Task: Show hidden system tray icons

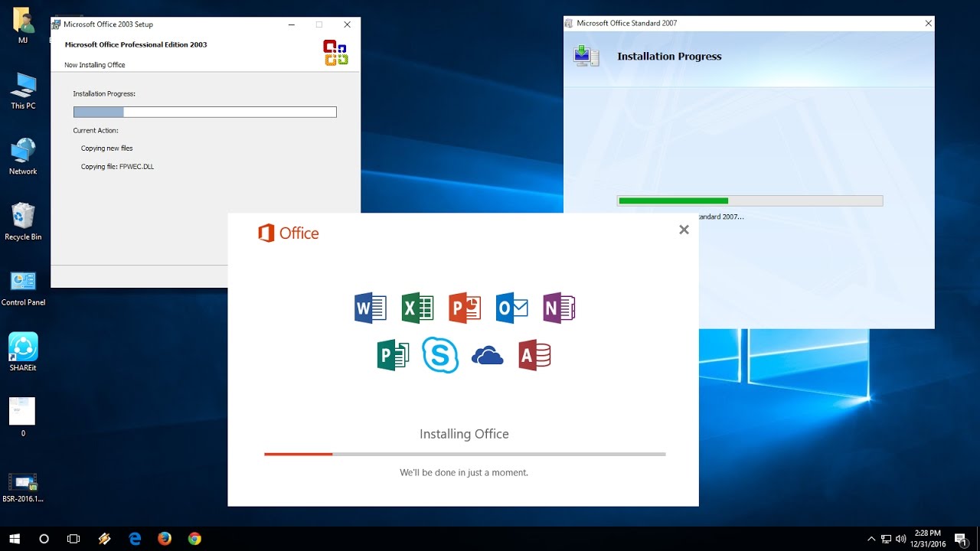Action: click(x=871, y=539)
